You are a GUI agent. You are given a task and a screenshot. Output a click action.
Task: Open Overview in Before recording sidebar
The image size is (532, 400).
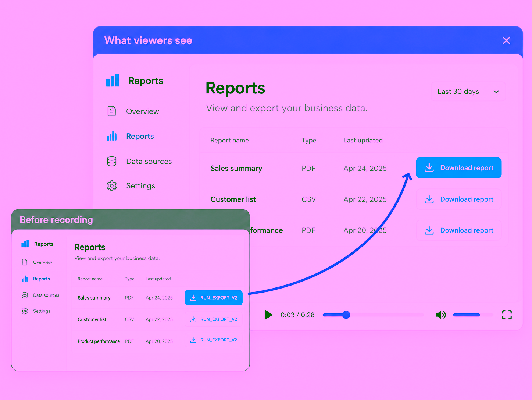point(43,262)
